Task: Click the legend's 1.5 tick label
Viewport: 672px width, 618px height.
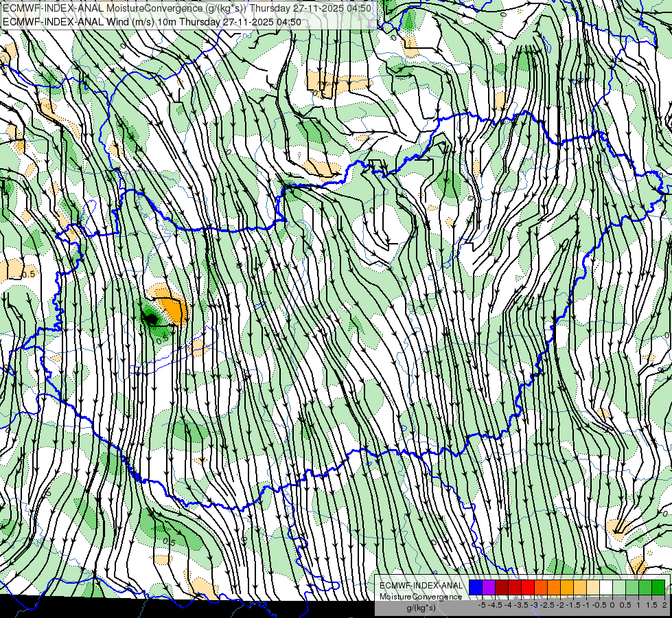Action: (651, 605)
